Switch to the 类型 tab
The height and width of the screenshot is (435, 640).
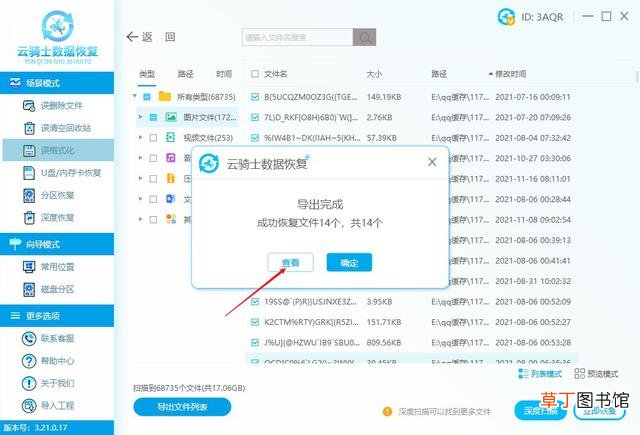click(x=147, y=74)
